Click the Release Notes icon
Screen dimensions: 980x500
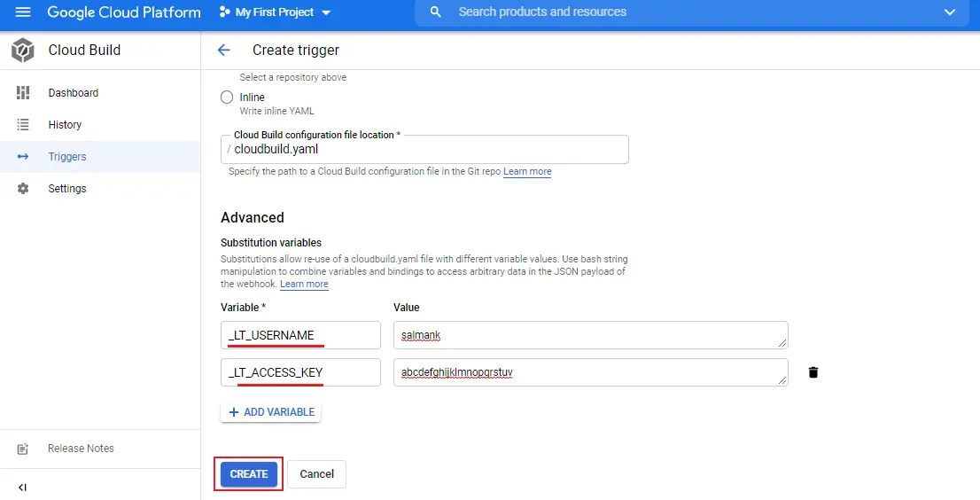[23, 449]
